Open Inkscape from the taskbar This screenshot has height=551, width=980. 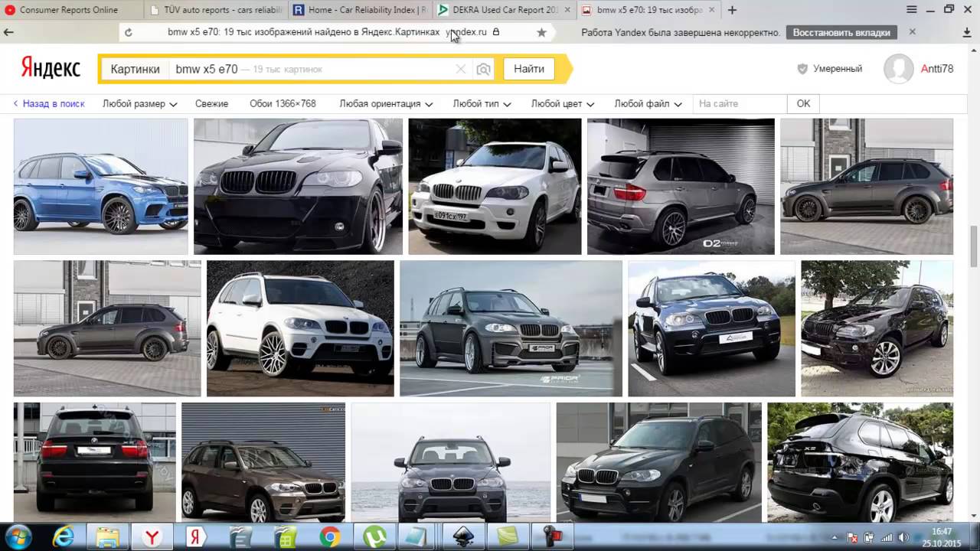(x=464, y=536)
